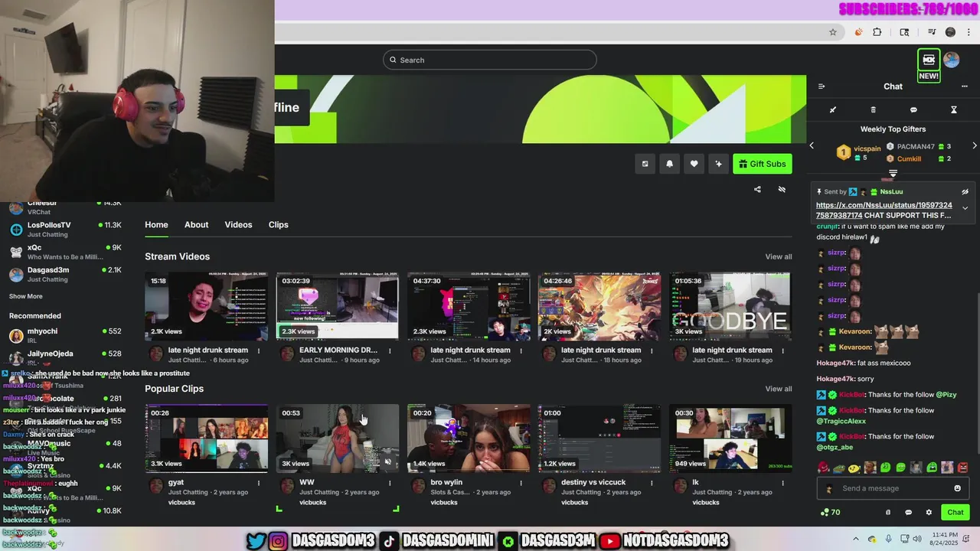Show previous Weekly Top Gifters page
Screen dimensions: 980x551
(812, 145)
